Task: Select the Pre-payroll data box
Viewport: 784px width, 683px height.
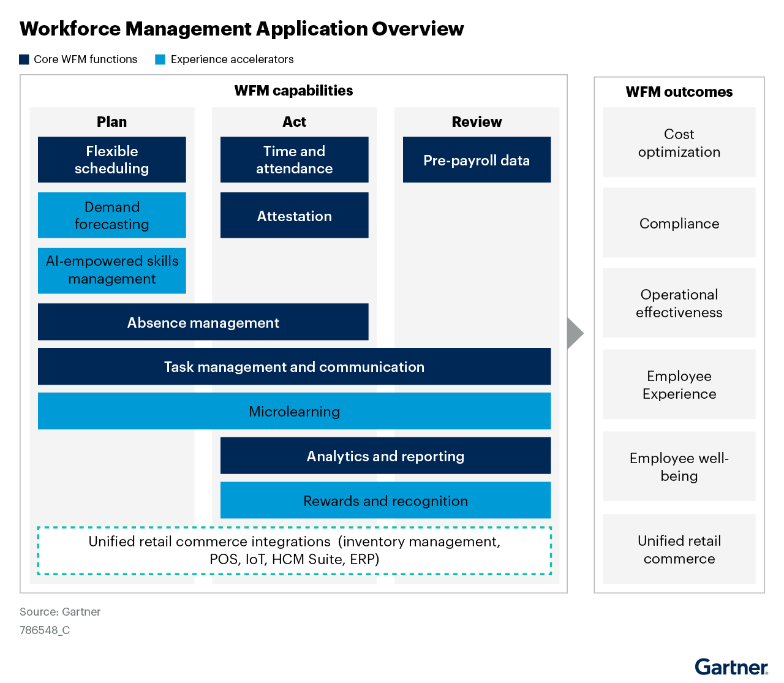Action: (477, 159)
